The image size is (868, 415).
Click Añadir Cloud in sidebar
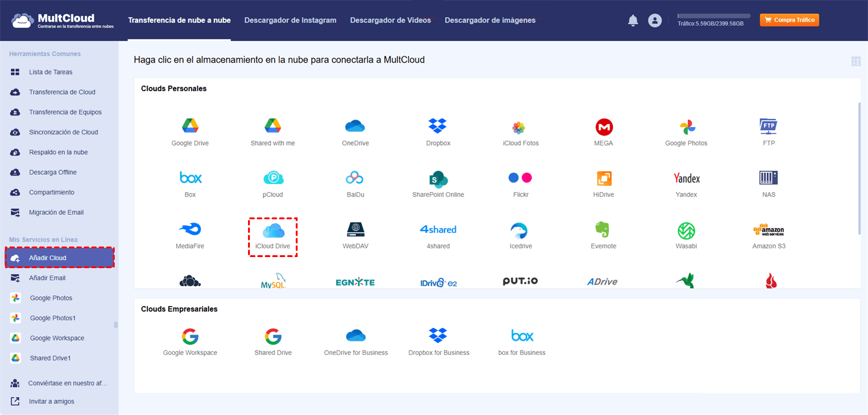(60, 258)
